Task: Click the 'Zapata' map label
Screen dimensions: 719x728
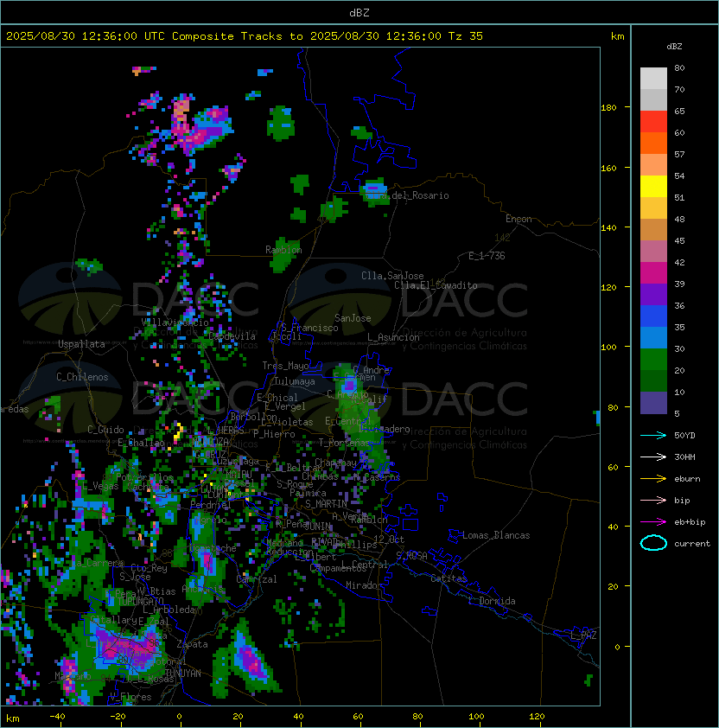Action: (x=192, y=644)
